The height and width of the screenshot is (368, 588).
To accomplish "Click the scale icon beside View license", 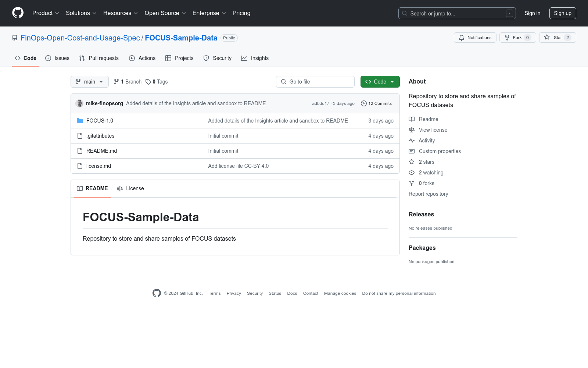I will point(412,130).
